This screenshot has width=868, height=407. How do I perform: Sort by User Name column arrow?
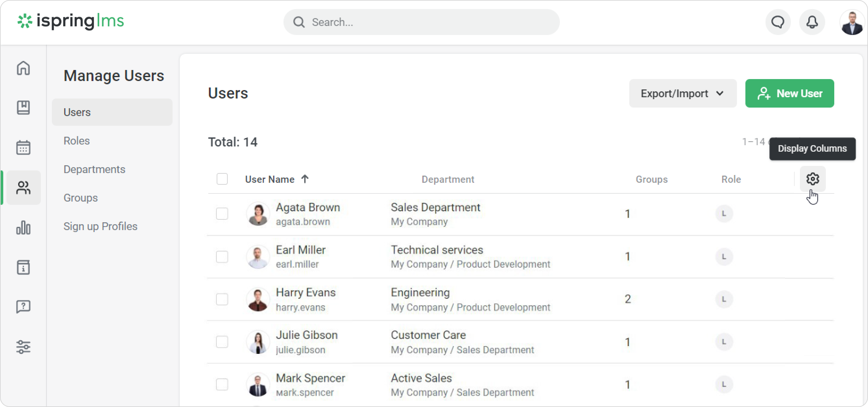click(x=305, y=179)
